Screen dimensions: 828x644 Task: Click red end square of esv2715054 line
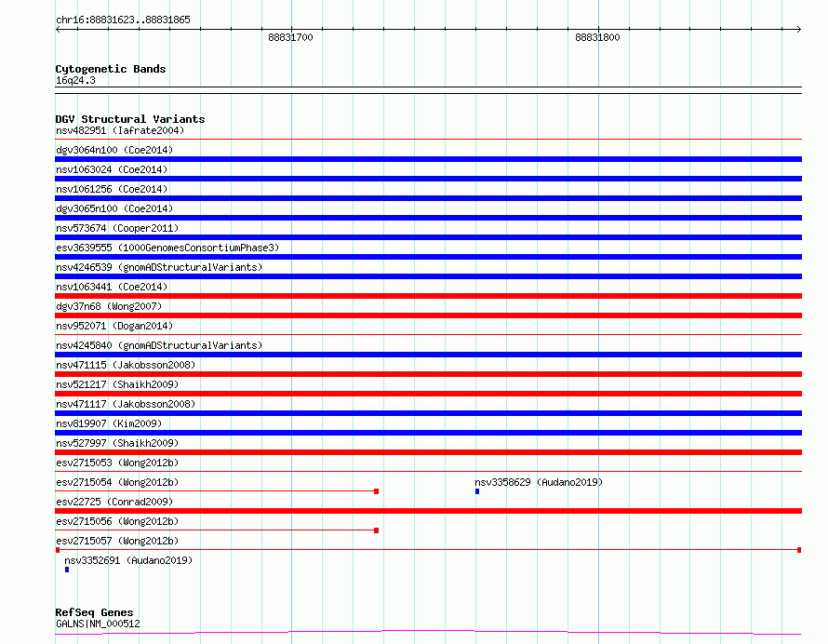[x=377, y=491]
